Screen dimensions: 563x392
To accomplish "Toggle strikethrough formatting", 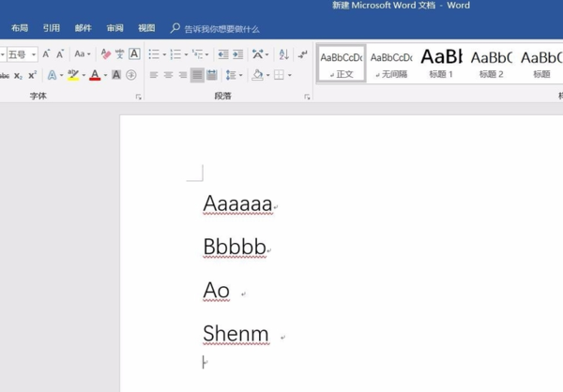I will pyautogui.click(x=5, y=75).
